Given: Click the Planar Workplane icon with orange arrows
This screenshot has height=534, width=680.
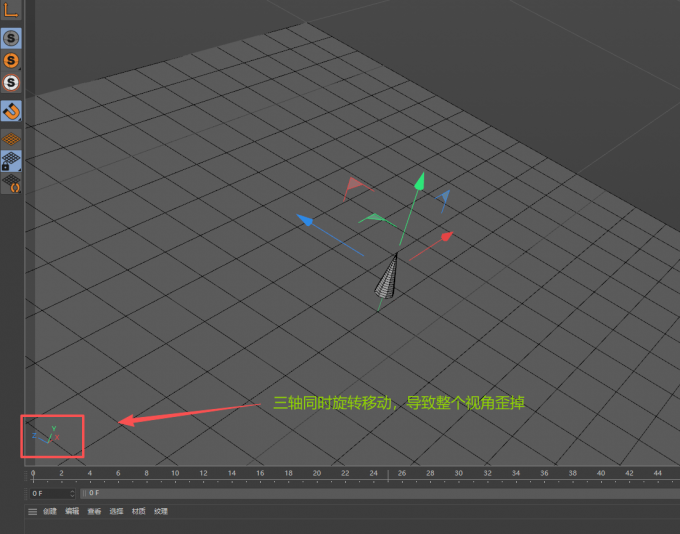Looking at the screenshot, I should (x=11, y=183).
